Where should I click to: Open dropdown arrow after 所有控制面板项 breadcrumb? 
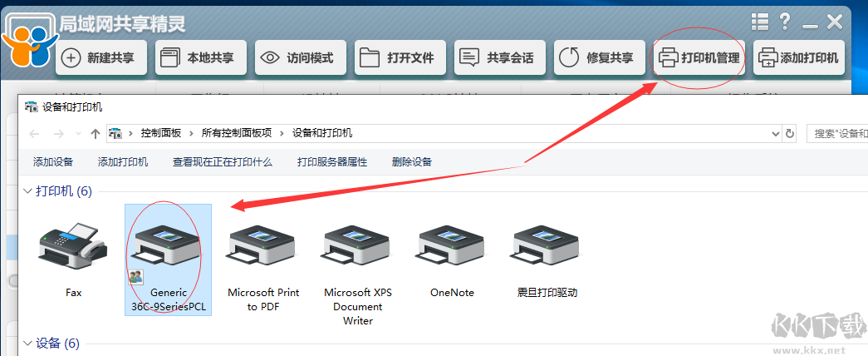point(282,133)
